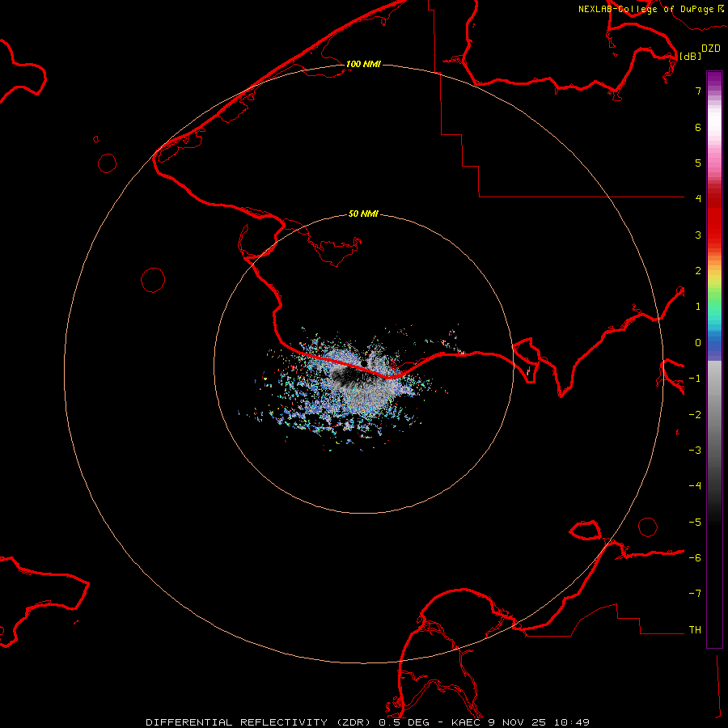Pick the red band between 3 and 4 dB
Viewport: 728px width, 728px height.
[x=714, y=217]
